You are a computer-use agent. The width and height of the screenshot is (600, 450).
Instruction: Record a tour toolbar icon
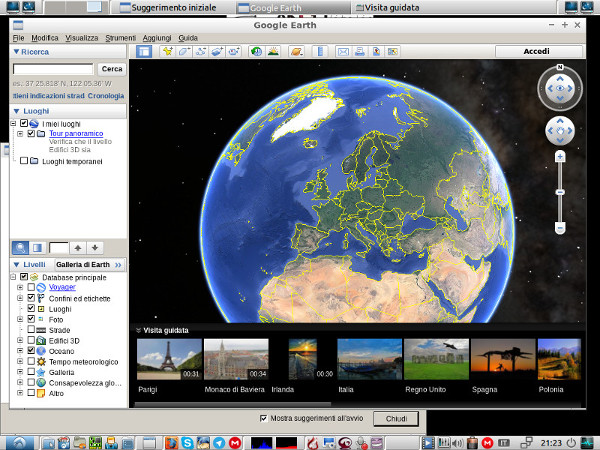coord(234,51)
